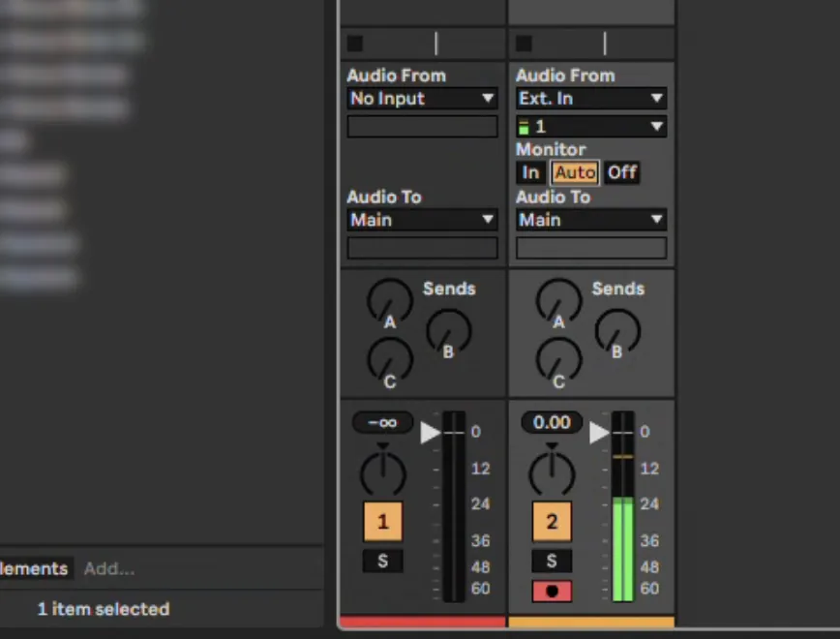
Task: Set track 2 monitor to In
Action: pyautogui.click(x=530, y=172)
